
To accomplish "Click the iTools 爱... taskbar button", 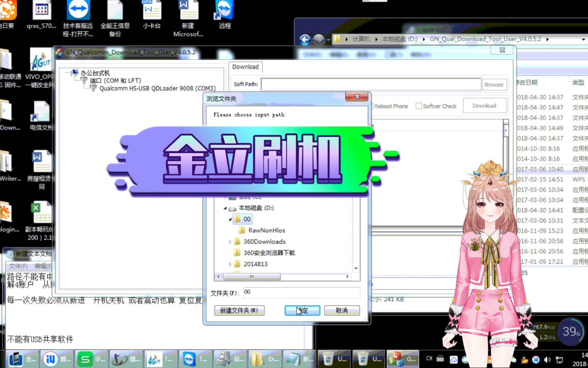I will pos(57,359).
